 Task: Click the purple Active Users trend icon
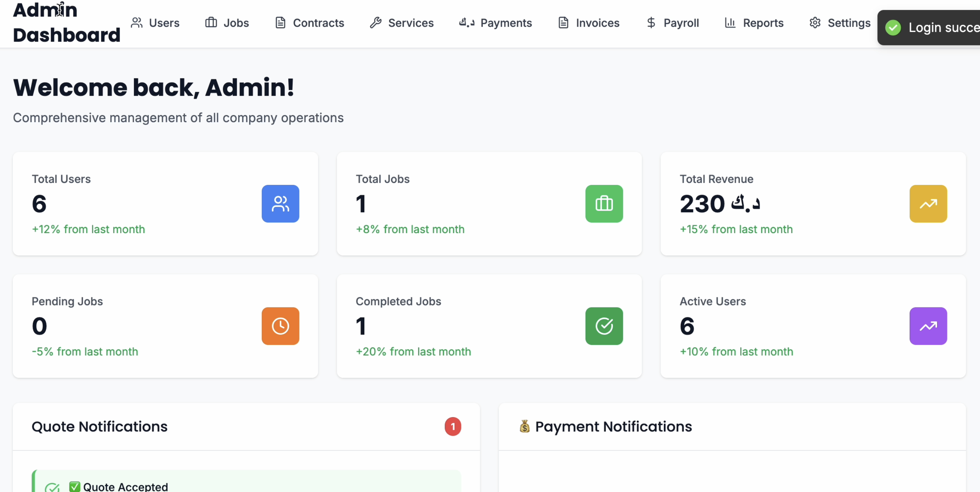(x=928, y=326)
